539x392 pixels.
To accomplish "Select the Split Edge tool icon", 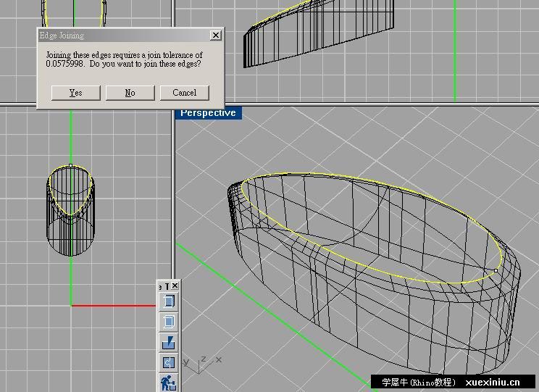I will (168, 343).
